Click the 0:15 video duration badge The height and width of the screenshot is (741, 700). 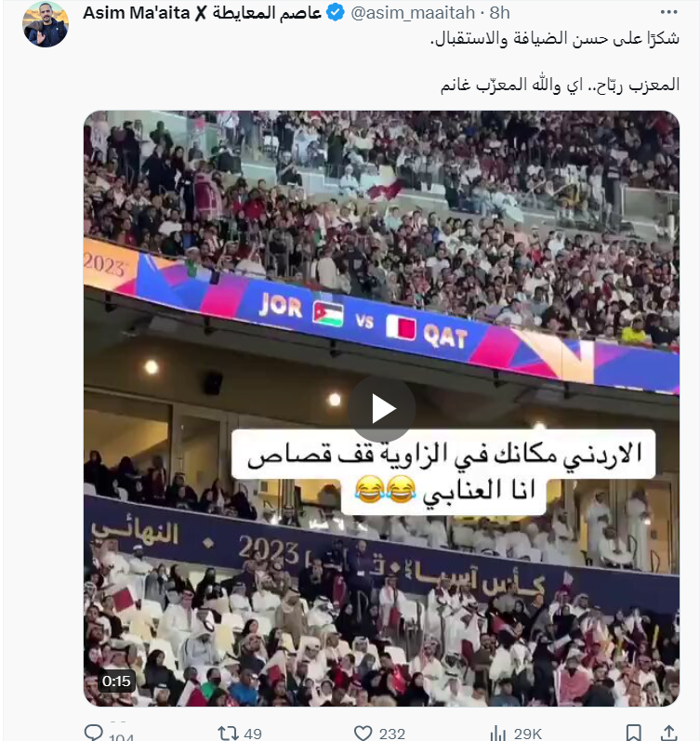coord(116,681)
